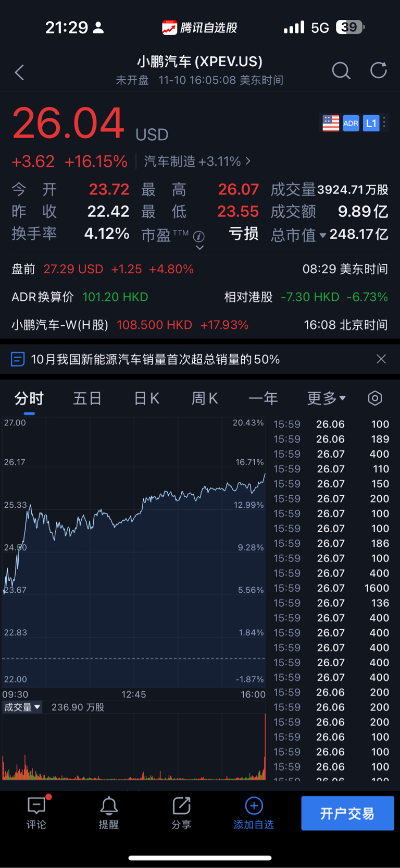Tap the tick trade with volume 136
The height and width of the screenshot is (868, 400).
331,603
